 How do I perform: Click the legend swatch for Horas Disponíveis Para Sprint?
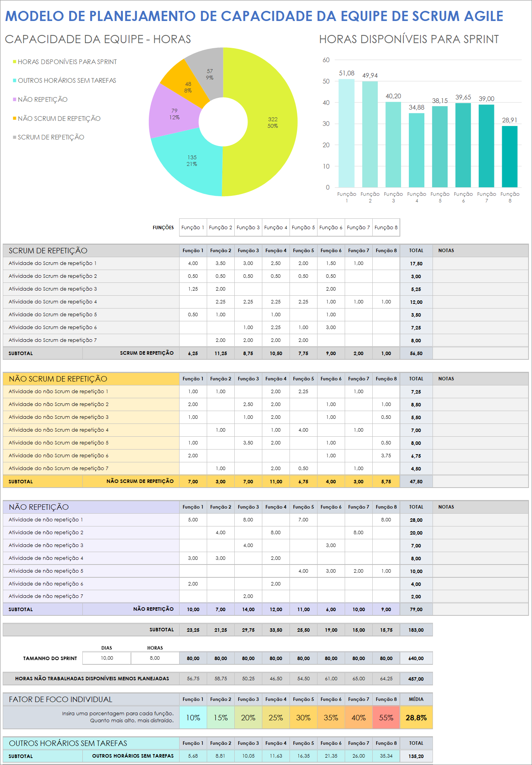click(x=14, y=62)
